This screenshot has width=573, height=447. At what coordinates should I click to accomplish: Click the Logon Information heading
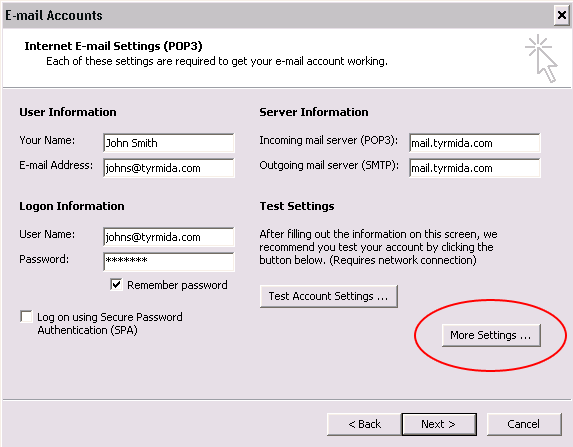[x=72, y=206]
